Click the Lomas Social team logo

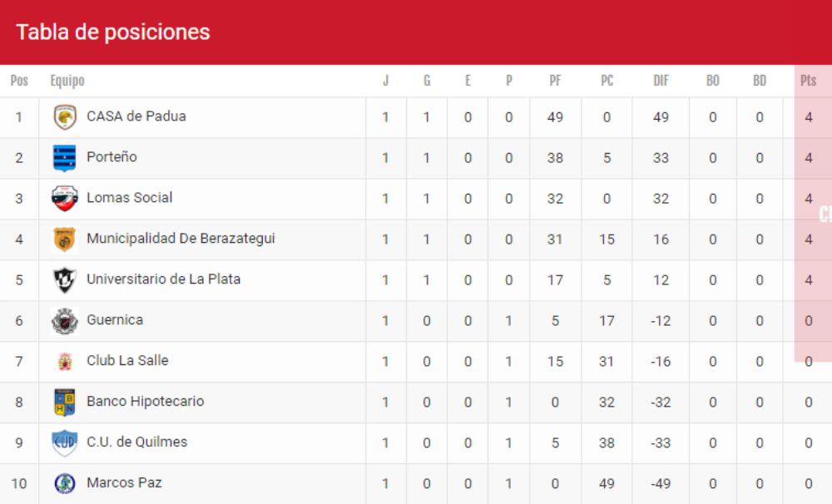(x=65, y=199)
